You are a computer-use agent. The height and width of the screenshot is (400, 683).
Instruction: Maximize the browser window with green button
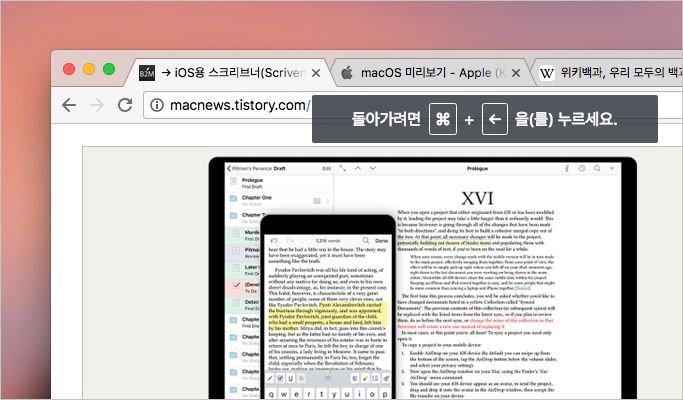[109, 69]
